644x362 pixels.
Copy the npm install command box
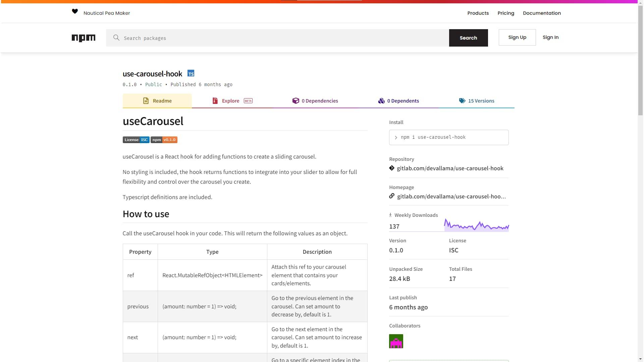[x=448, y=137]
